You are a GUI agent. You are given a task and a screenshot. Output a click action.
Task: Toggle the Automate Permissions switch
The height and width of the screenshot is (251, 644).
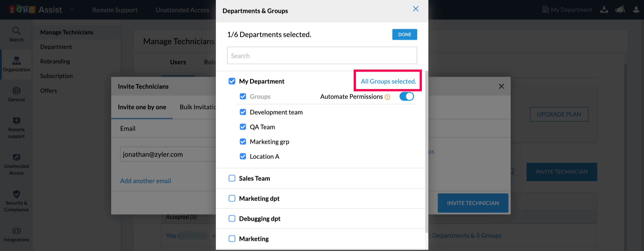point(406,96)
